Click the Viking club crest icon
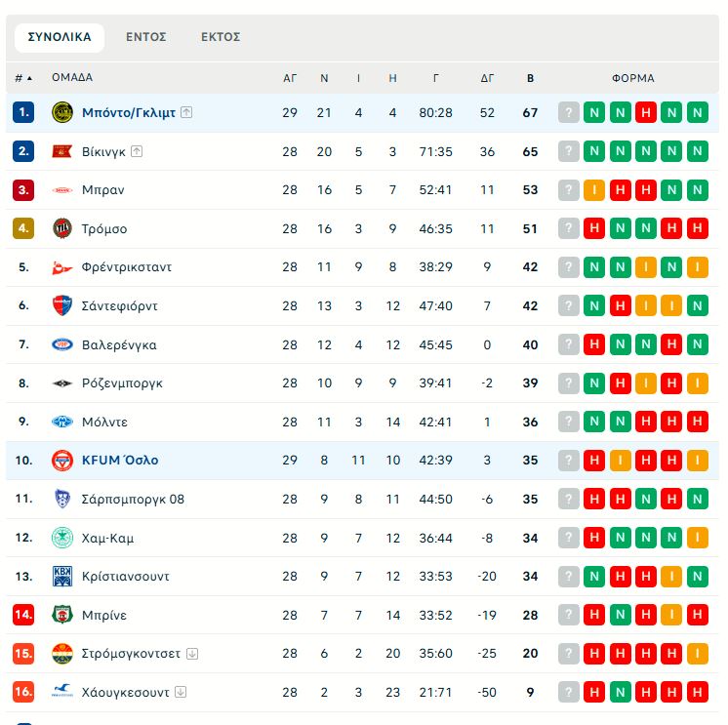Viewport: 728px width, 725px height. click(62, 151)
